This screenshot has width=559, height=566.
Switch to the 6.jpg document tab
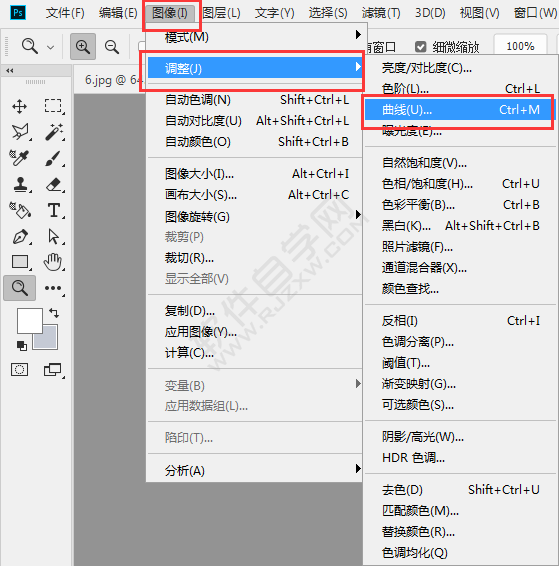click(110, 80)
